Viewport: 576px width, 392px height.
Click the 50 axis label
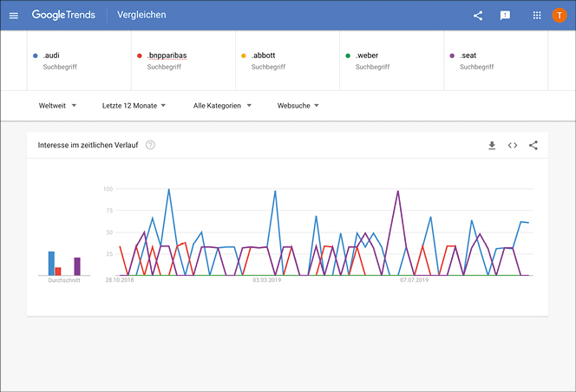coord(109,232)
